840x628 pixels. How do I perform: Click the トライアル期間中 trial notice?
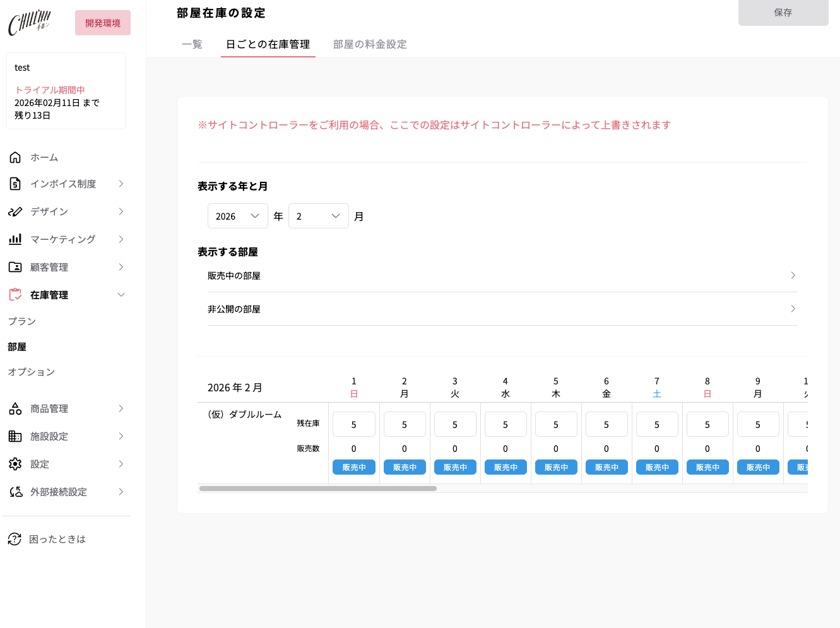coord(50,90)
